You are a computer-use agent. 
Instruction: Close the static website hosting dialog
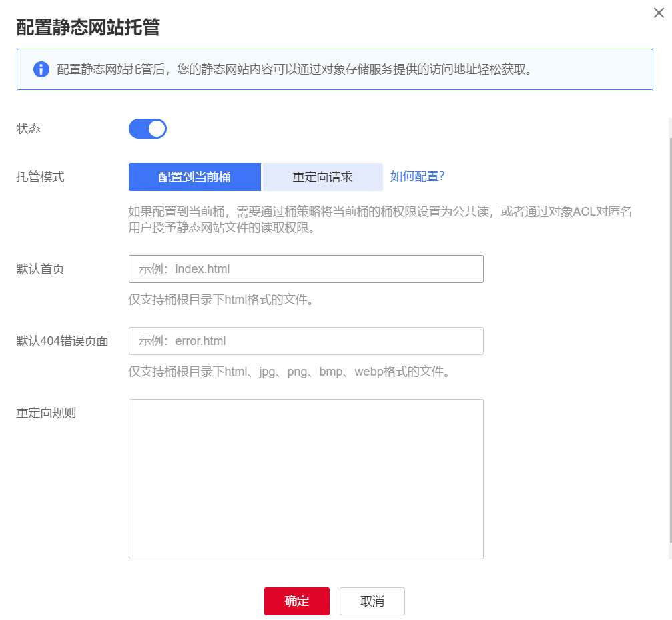[659, 13]
